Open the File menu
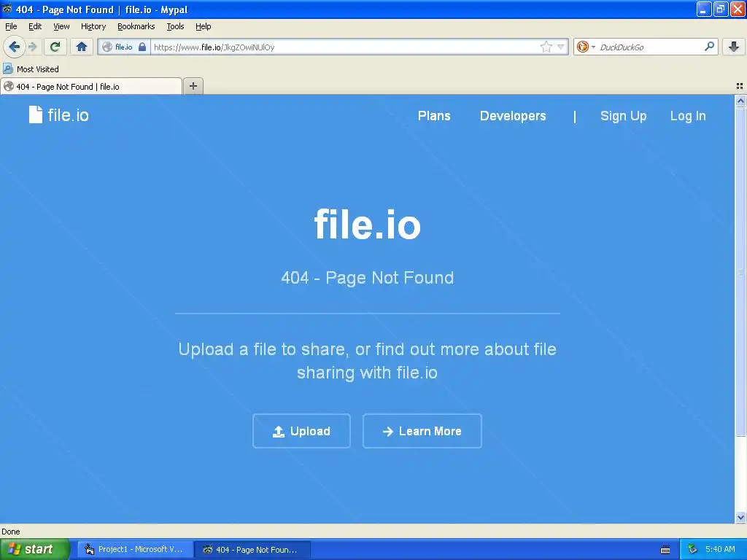 pos(11,26)
